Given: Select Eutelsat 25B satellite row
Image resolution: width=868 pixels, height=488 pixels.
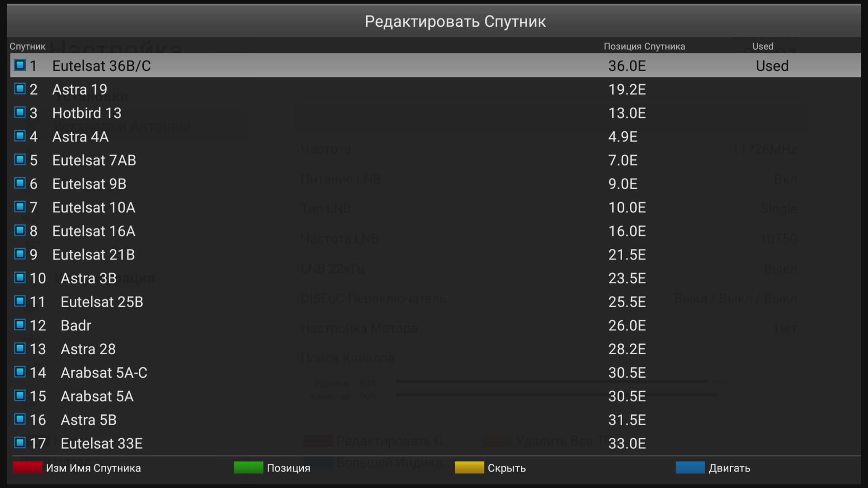Looking at the screenshot, I should tap(435, 302).
